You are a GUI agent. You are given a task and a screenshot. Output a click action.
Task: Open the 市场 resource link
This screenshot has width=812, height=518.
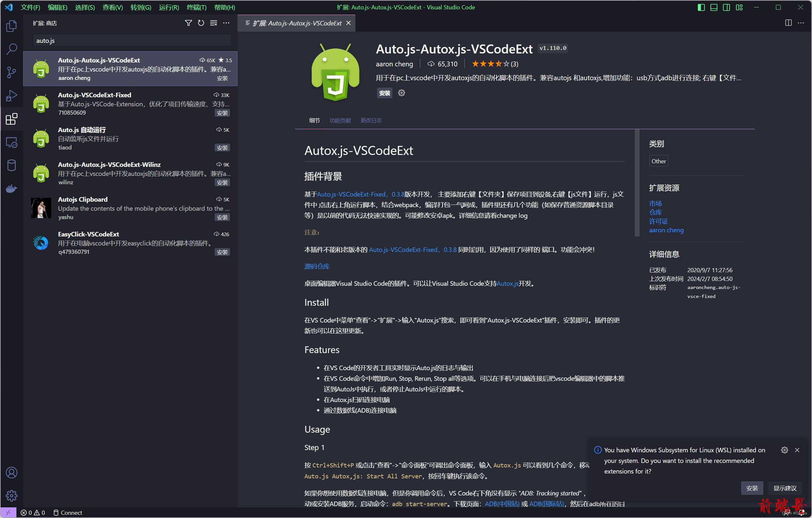click(655, 204)
